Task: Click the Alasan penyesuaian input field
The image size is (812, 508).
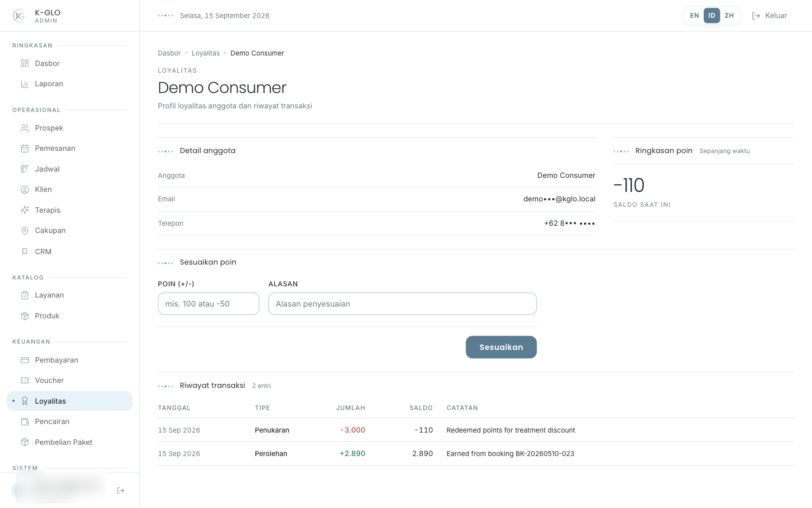Action: pos(402,304)
